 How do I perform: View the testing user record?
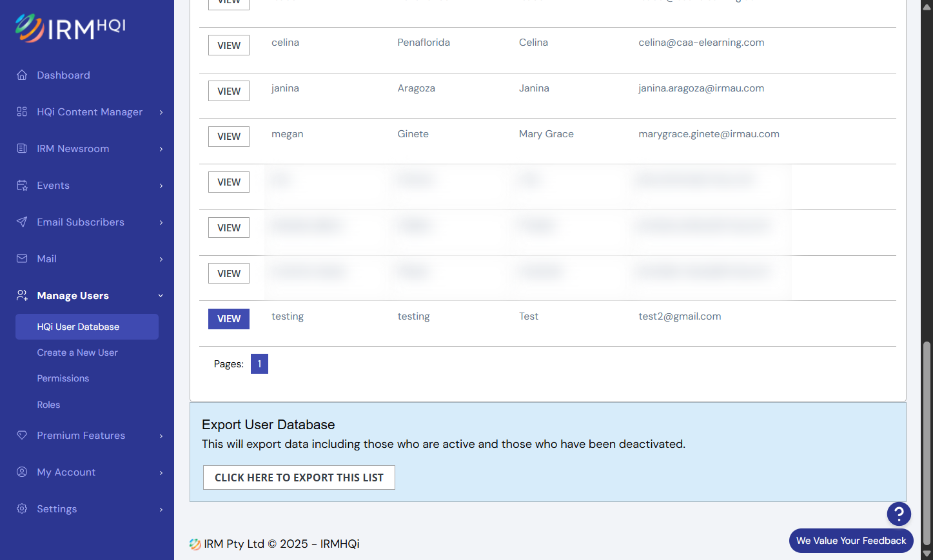point(229,319)
